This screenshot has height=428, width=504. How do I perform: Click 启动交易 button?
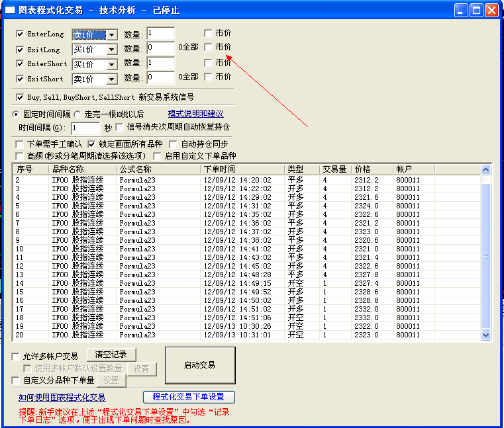coord(200,365)
